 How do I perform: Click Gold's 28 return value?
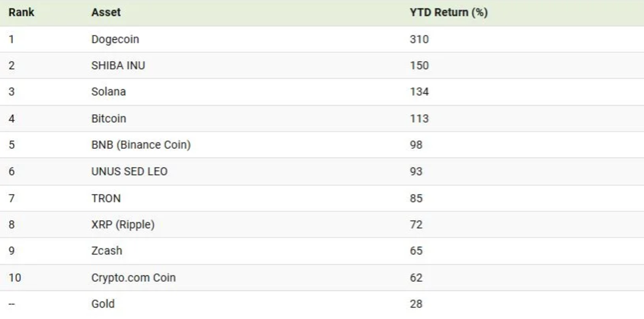pos(416,304)
